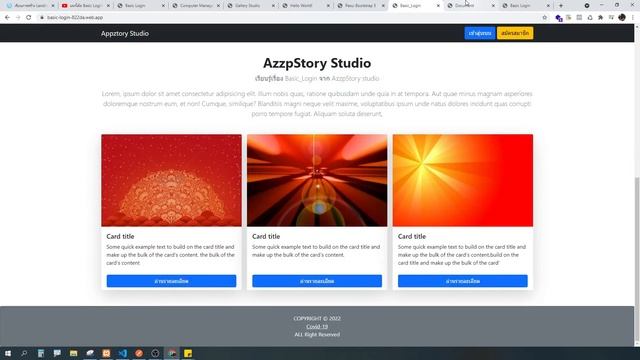
Task: Click the third card's blue button
Action: [x=463, y=281]
